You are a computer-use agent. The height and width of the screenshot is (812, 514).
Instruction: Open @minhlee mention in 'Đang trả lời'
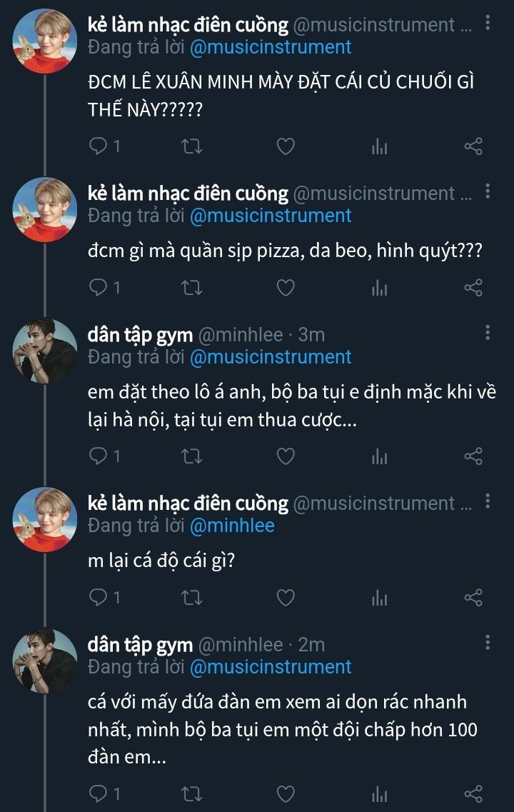point(232,526)
